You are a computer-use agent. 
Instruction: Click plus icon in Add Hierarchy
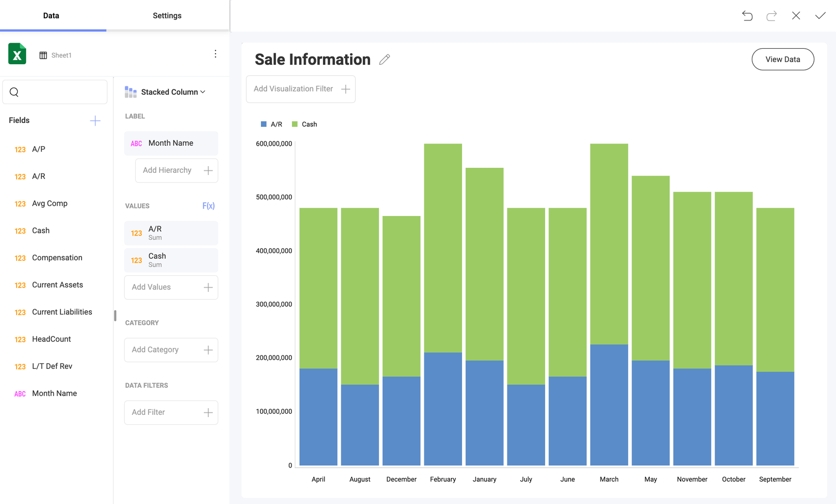coord(208,171)
